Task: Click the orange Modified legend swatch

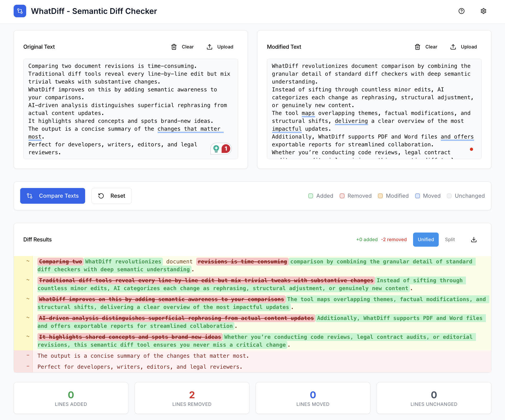Action: click(380, 196)
